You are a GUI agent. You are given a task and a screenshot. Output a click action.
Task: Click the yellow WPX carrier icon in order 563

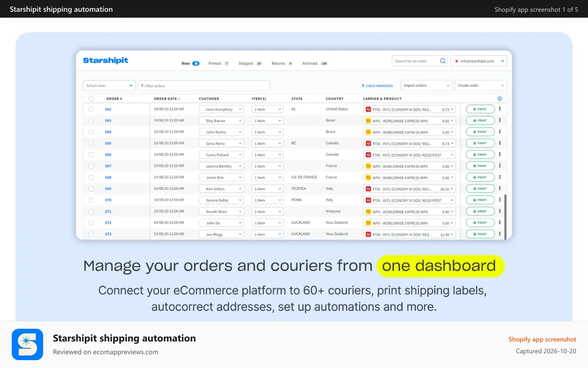tap(368, 121)
